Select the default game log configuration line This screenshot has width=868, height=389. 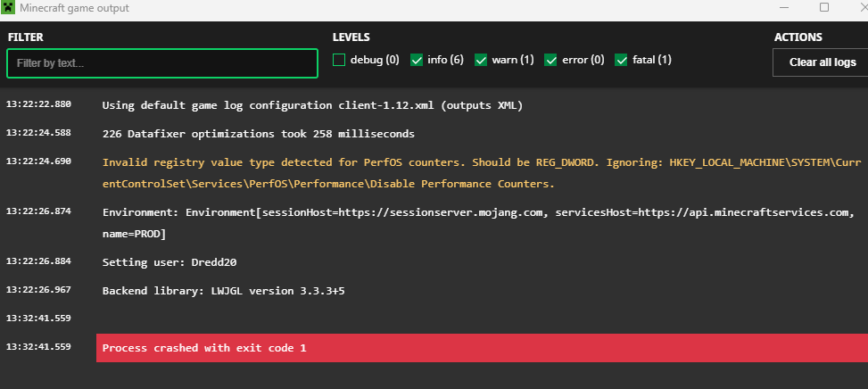pyautogui.click(x=312, y=105)
